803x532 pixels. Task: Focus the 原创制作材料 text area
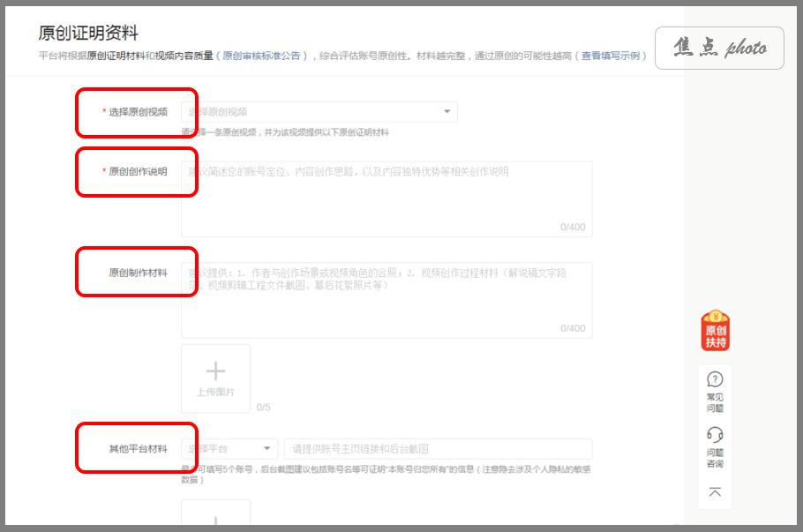tap(386, 300)
